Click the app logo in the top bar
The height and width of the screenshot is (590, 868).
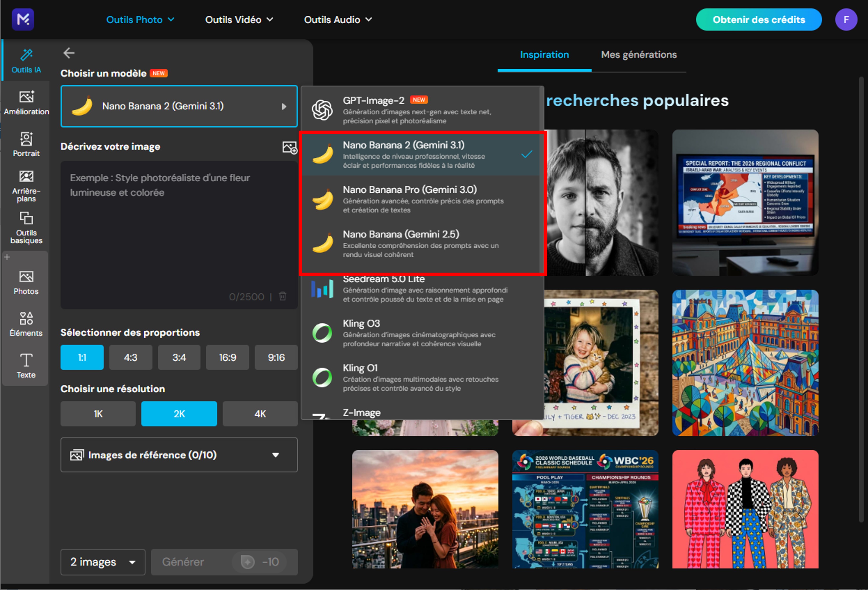23,20
